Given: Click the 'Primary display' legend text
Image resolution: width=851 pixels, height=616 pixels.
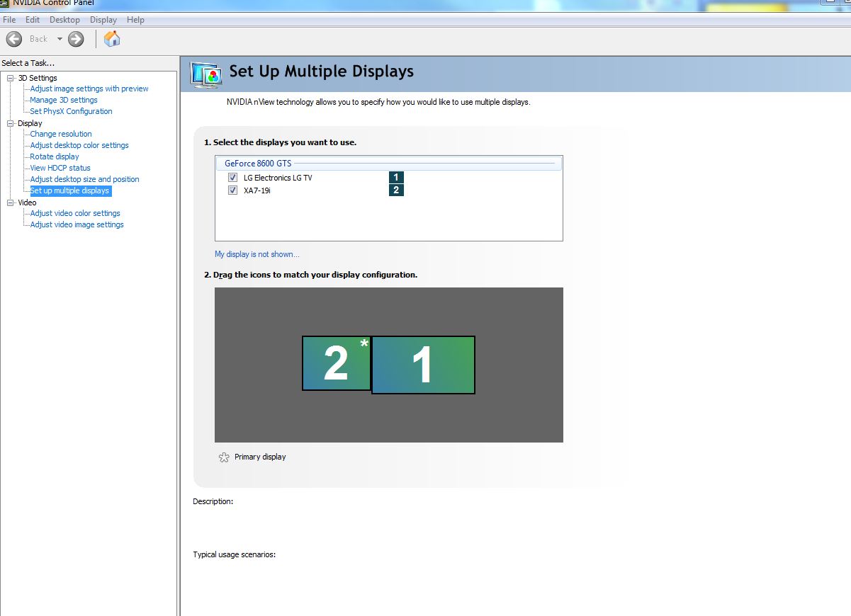Looking at the screenshot, I should click(x=260, y=457).
